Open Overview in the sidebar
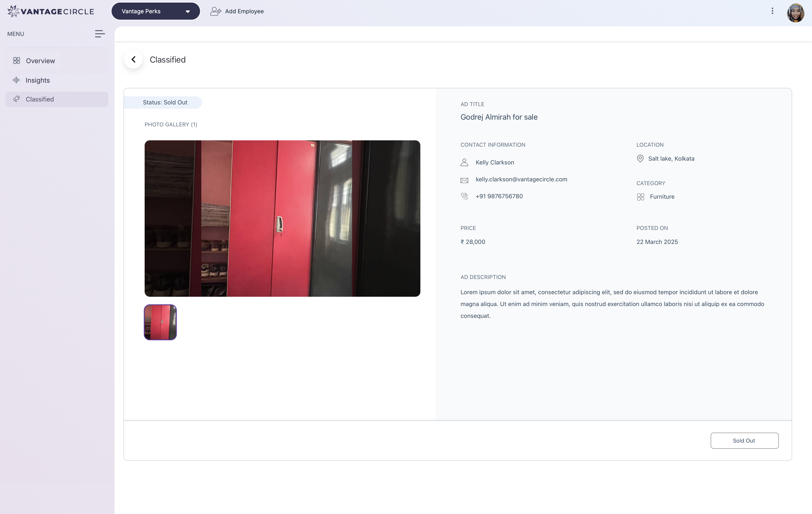 (40, 61)
